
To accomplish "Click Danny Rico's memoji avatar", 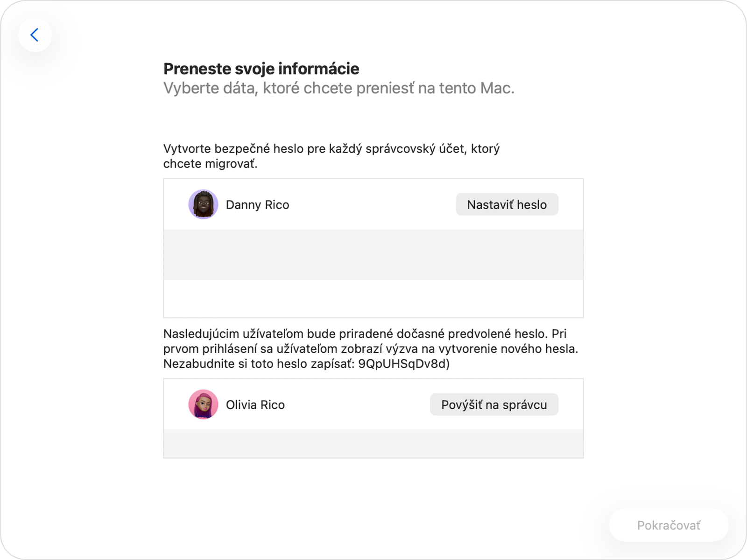I will (203, 204).
